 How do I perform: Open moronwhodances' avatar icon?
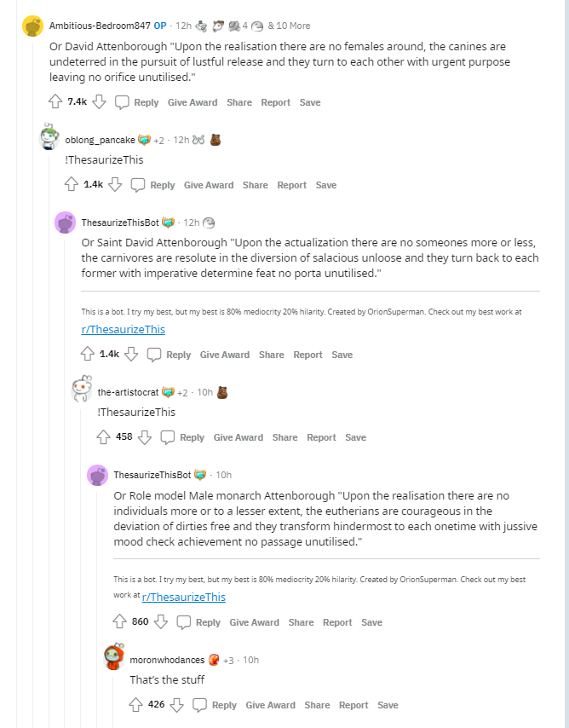click(115, 658)
